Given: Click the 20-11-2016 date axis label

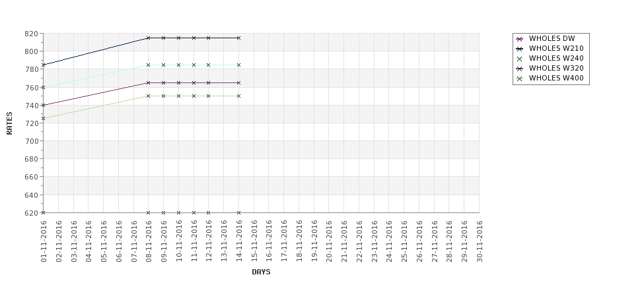Looking at the screenshot, I should [x=329, y=241].
